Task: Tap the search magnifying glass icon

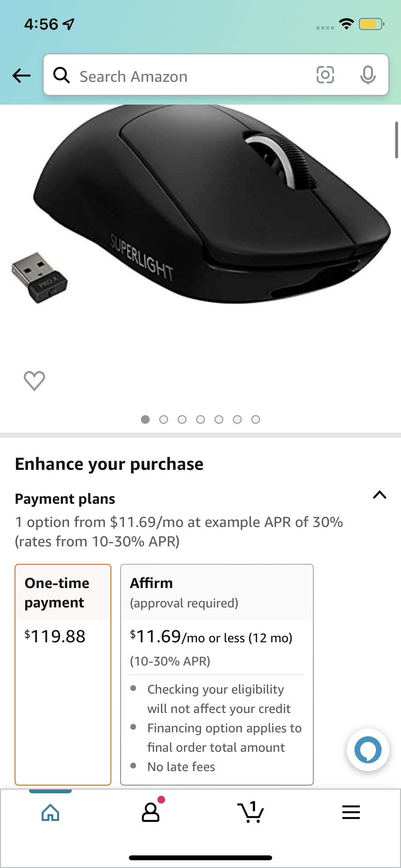Action: 62,75
